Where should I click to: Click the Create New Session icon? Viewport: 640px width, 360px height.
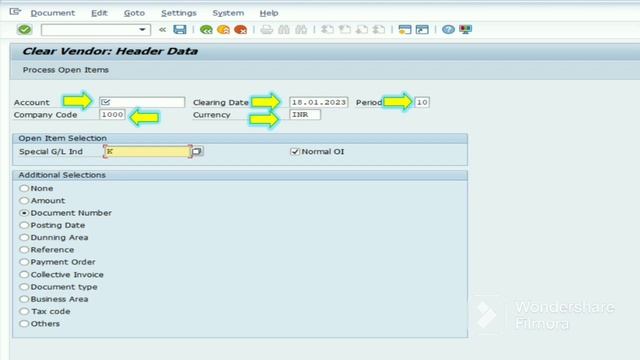(404, 29)
